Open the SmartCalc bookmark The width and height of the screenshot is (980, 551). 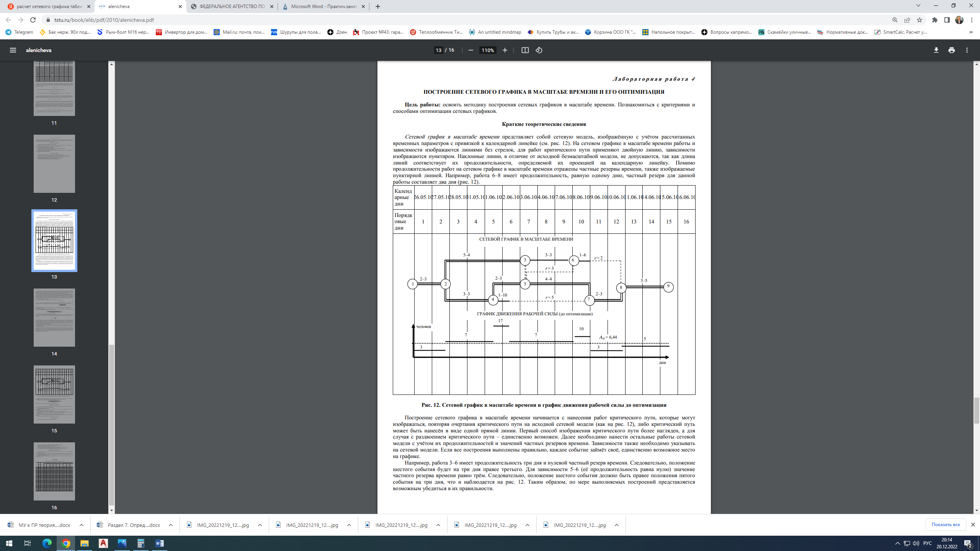click(x=901, y=32)
